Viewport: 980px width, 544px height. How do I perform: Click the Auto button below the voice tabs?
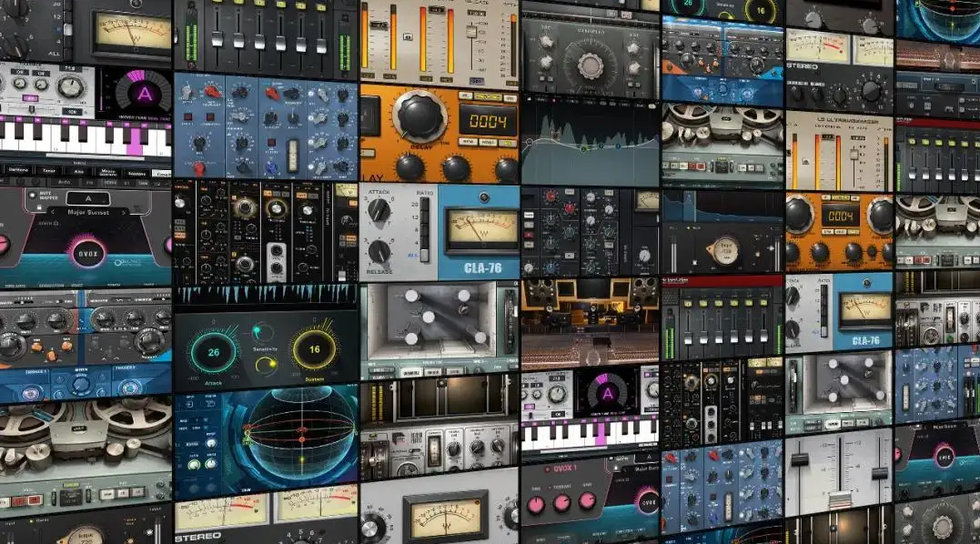[64, 182]
